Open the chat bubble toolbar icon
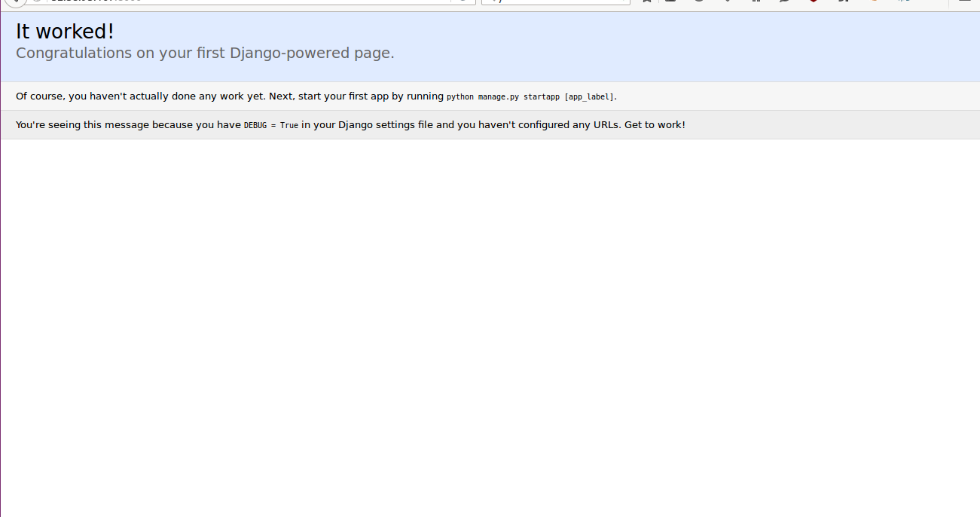The width and height of the screenshot is (980, 517). click(x=784, y=2)
